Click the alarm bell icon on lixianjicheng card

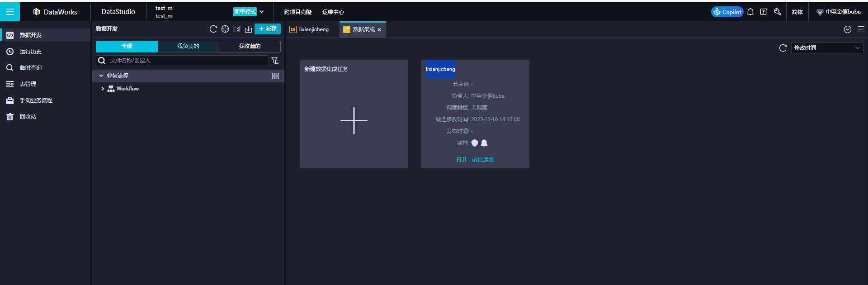click(484, 143)
